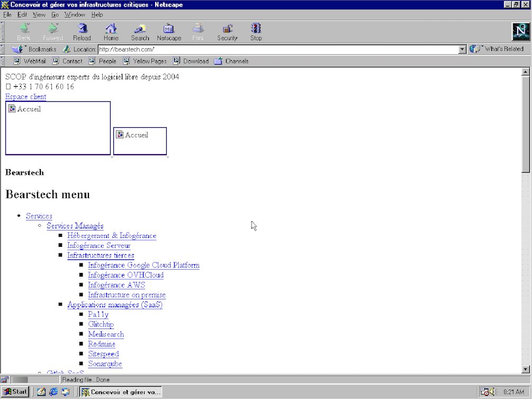Select the Netscape taskbar window button
Viewport: 532px width, 399px height.
pyautogui.click(x=121, y=392)
